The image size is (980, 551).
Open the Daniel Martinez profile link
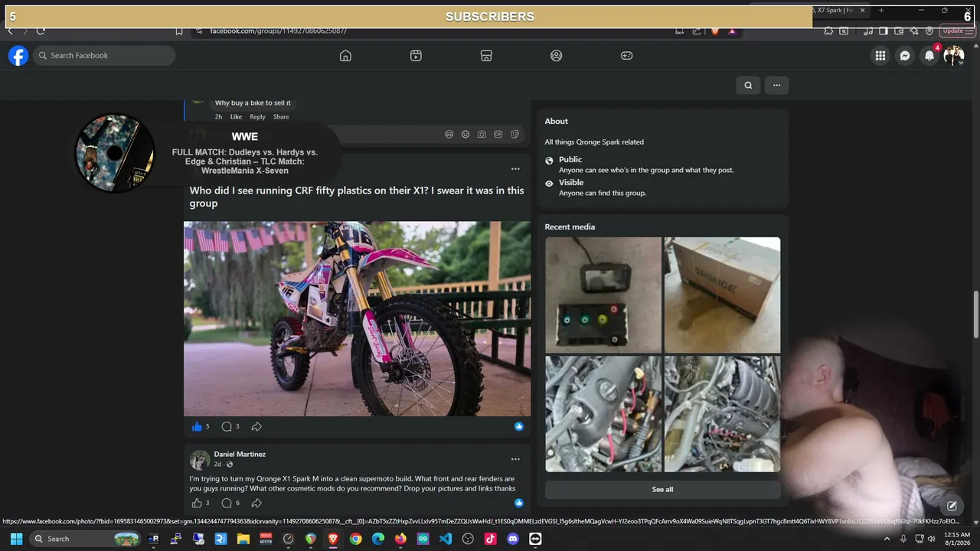(x=240, y=454)
